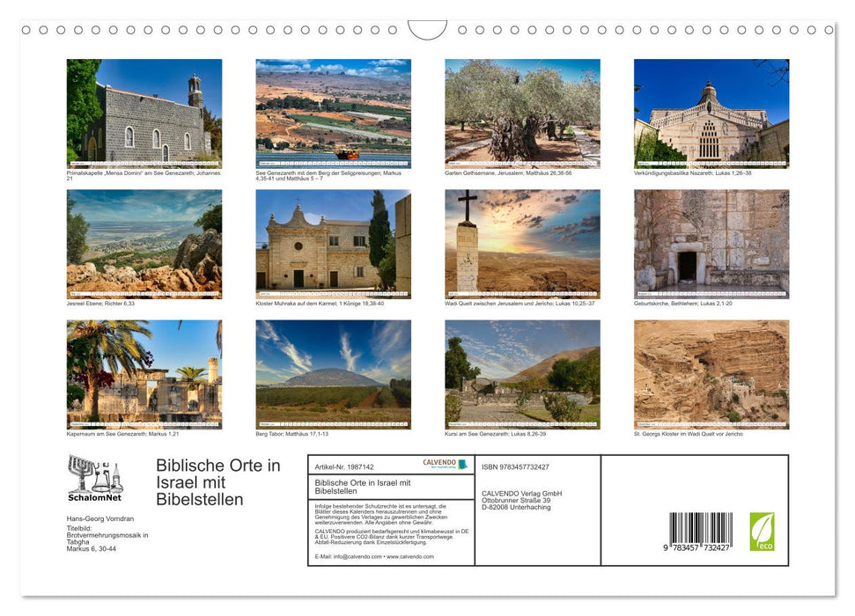Click the info@calvendo.com email address

pyautogui.click(x=357, y=557)
